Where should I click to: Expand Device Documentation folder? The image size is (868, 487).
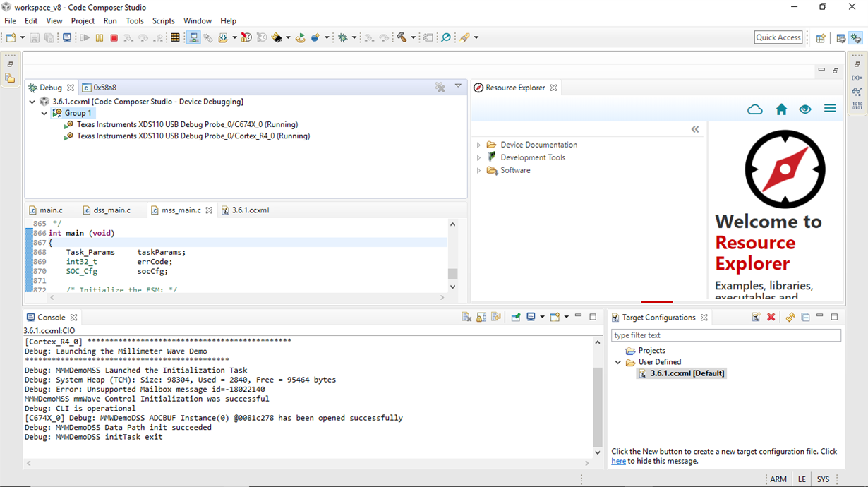coord(478,145)
